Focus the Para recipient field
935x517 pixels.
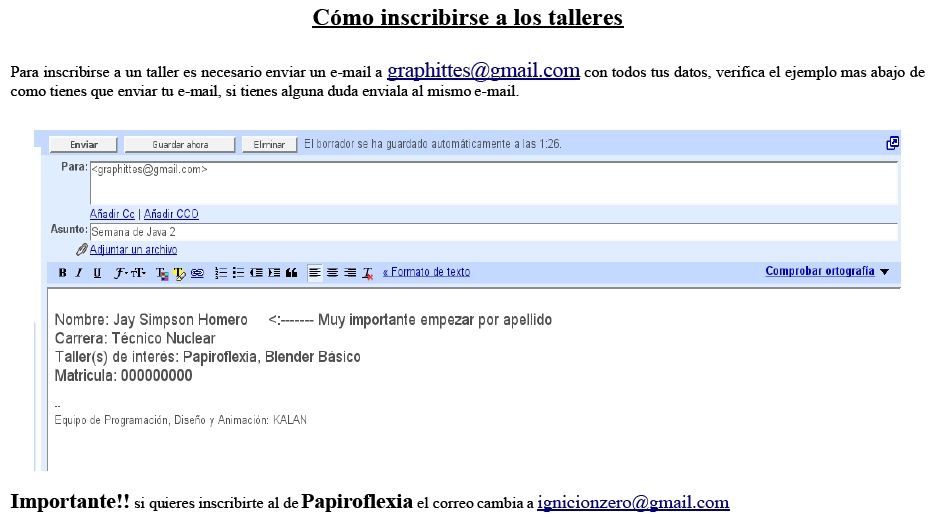[494, 183]
